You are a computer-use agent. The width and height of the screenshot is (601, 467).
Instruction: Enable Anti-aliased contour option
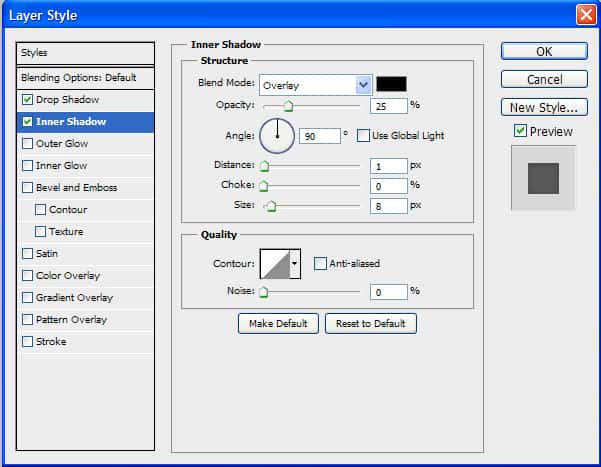coord(320,264)
